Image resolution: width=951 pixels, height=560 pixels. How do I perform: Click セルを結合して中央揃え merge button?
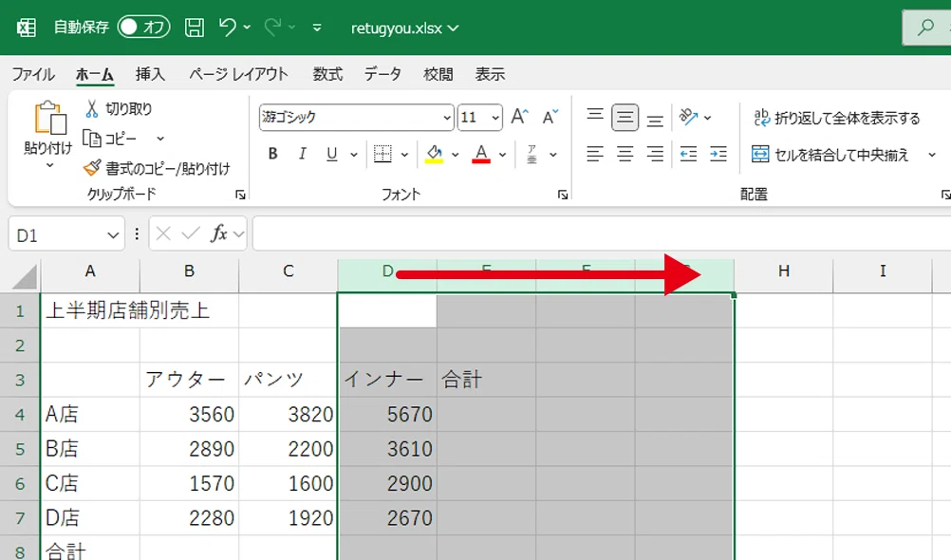[x=830, y=155]
